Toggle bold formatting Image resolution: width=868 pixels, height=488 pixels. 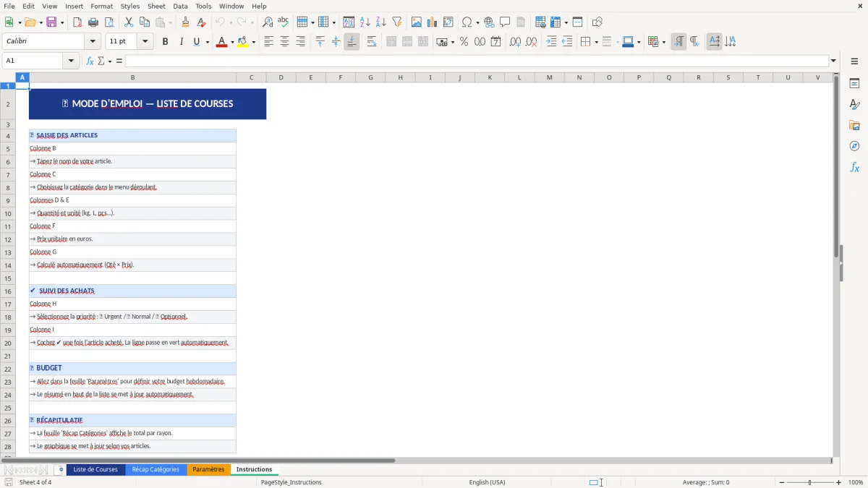click(165, 41)
